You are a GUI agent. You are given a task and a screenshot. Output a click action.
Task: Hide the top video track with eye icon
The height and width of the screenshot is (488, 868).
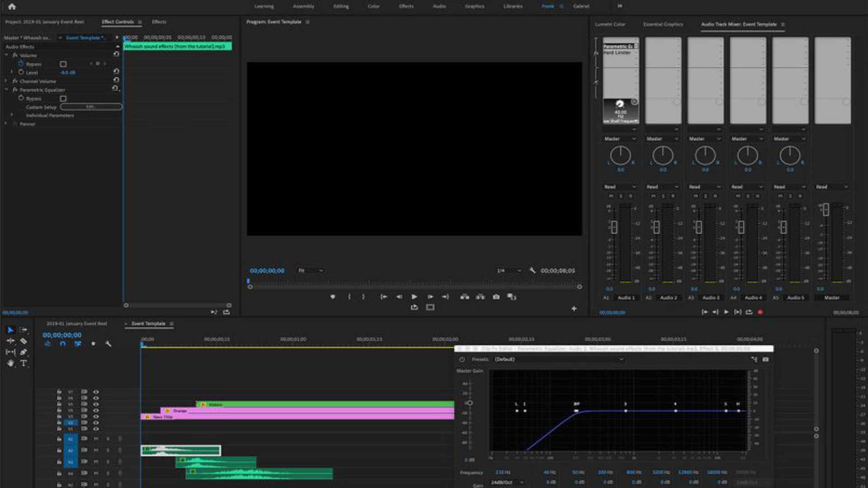tap(96, 392)
